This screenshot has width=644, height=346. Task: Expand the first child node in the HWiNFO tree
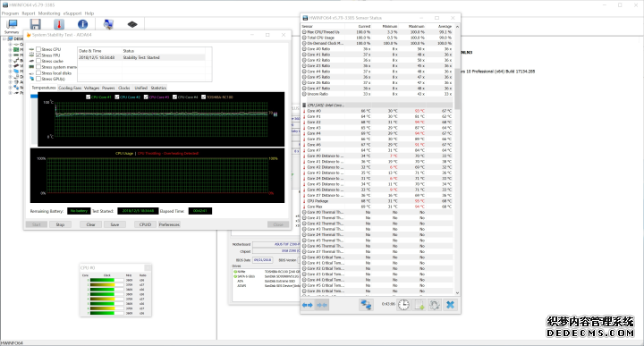click(x=10, y=45)
